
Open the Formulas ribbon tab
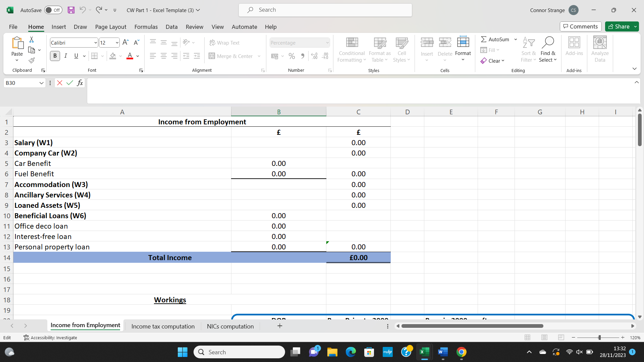click(146, 27)
